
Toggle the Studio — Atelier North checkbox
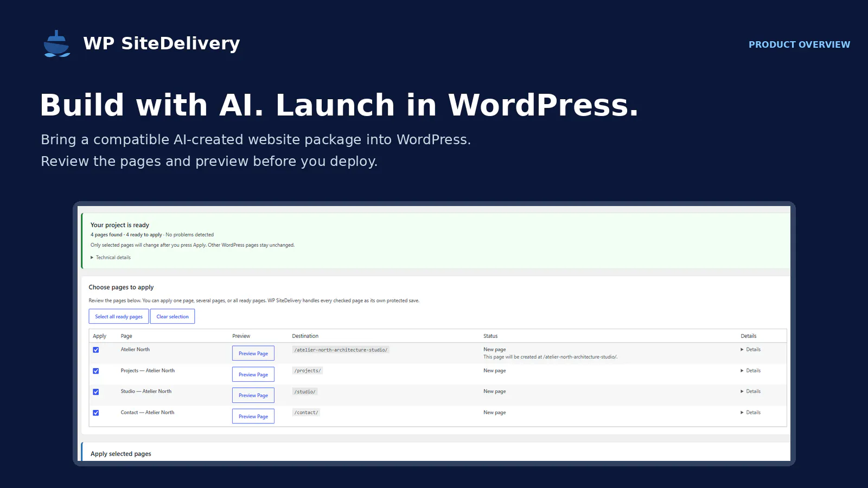96,391
